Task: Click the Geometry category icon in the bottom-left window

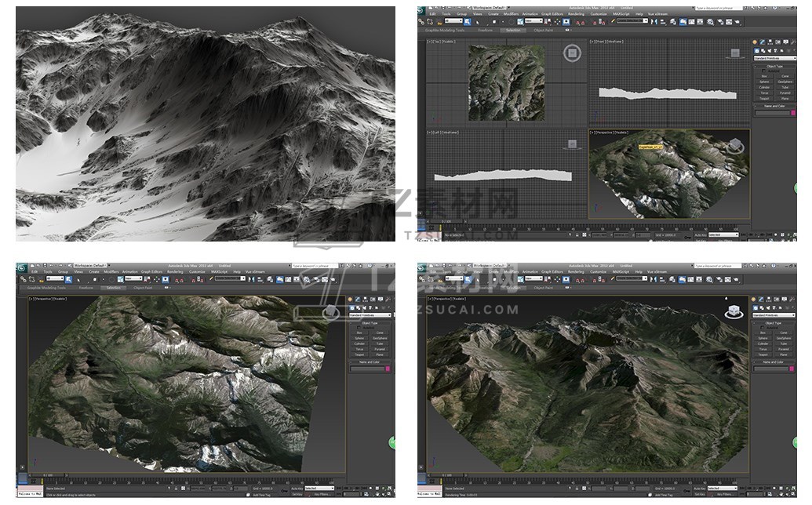Action: pos(352,307)
